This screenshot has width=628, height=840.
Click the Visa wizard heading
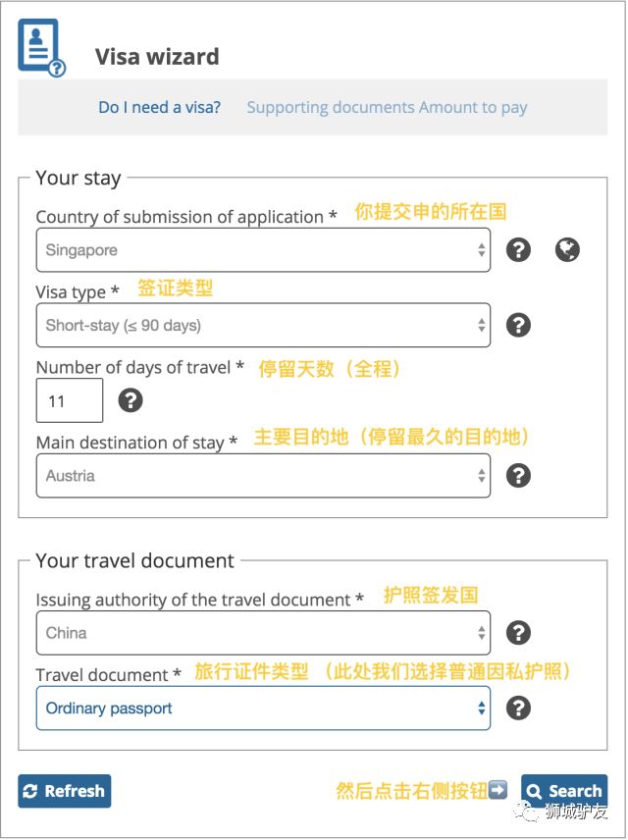157,57
